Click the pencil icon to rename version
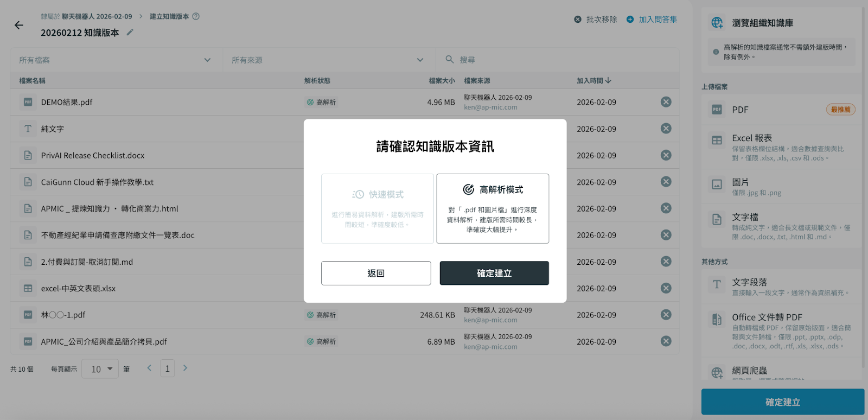This screenshot has height=420, width=868. pyautogui.click(x=130, y=33)
